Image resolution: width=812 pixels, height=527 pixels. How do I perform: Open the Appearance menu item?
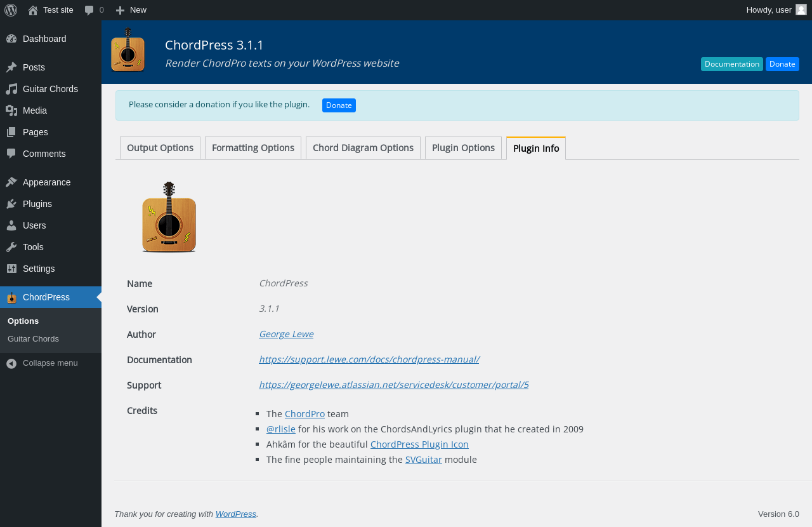(x=51, y=182)
